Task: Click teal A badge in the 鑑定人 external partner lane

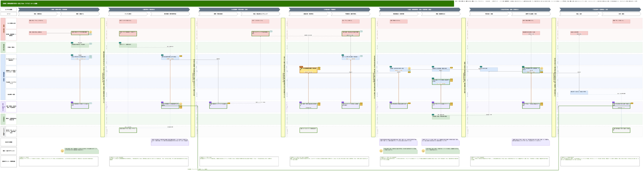Action: 433,115
